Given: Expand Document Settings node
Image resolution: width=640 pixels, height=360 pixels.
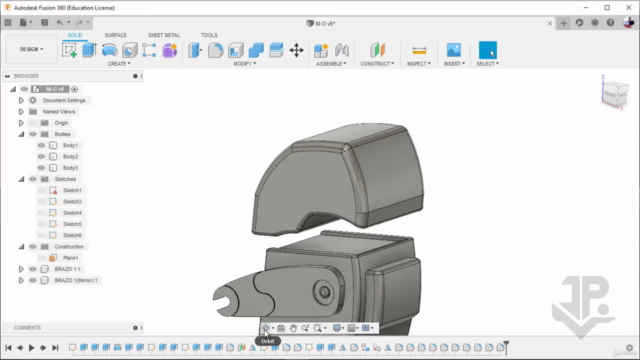Looking at the screenshot, I should click(21, 100).
